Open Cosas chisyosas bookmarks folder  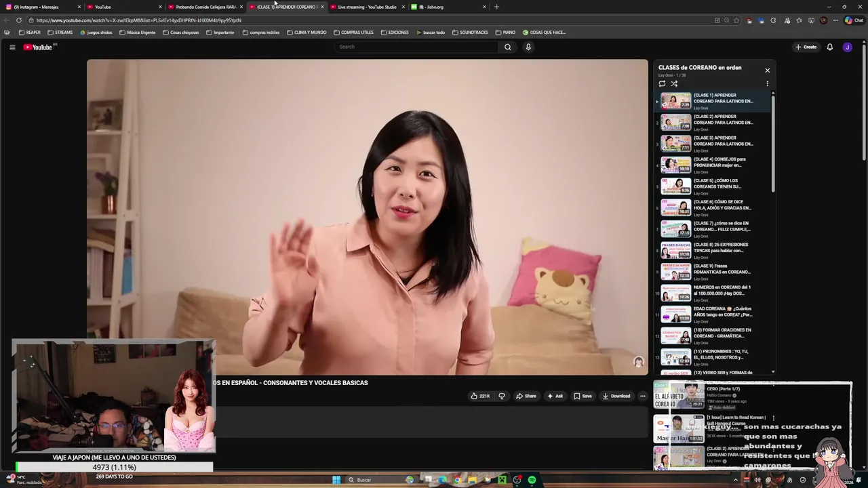click(180, 33)
